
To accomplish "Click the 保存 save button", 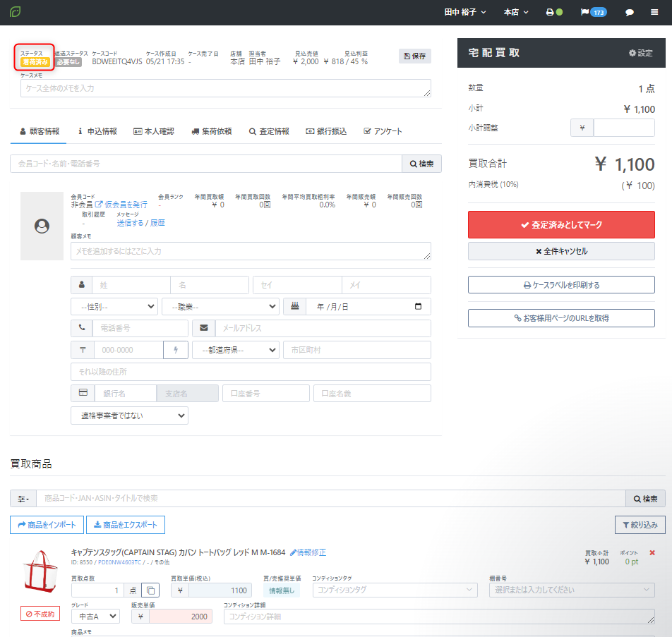I will tap(415, 56).
